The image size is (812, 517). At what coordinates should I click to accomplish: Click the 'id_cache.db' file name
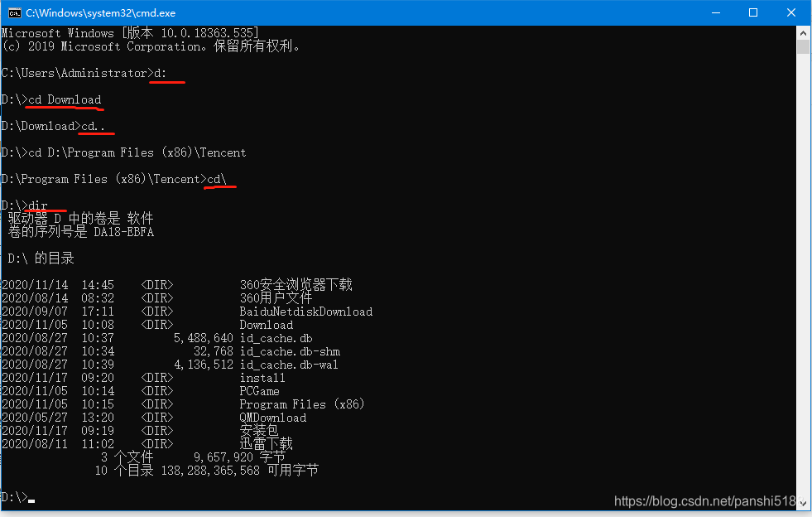[x=276, y=338]
